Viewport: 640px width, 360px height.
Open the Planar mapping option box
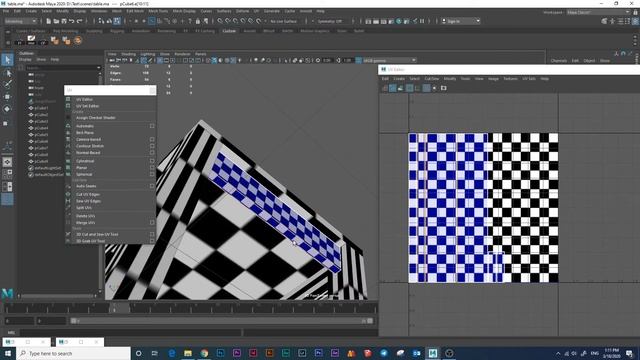(x=152, y=168)
